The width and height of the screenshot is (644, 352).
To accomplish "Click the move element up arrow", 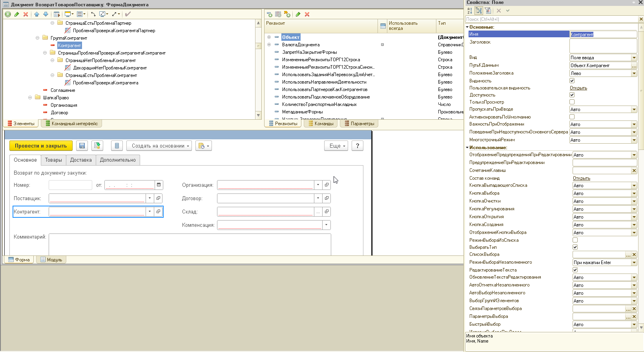I will point(36,14).
